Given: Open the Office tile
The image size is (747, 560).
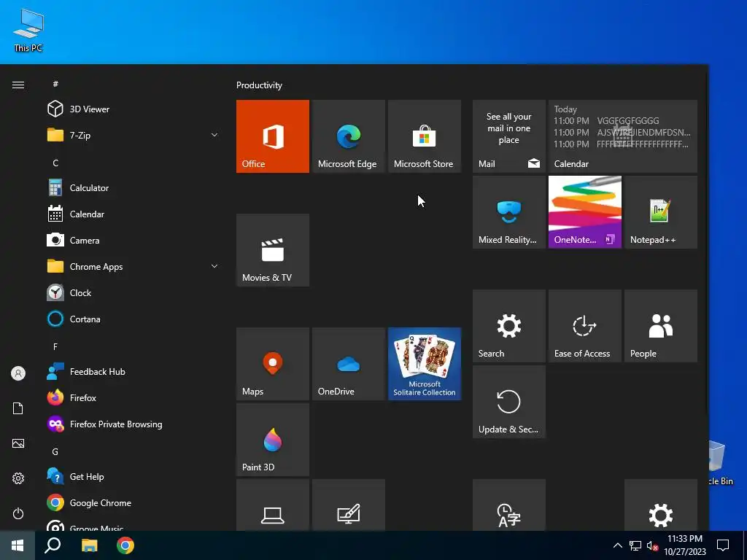Looking at the screenshot, I should tap(273, 136).
